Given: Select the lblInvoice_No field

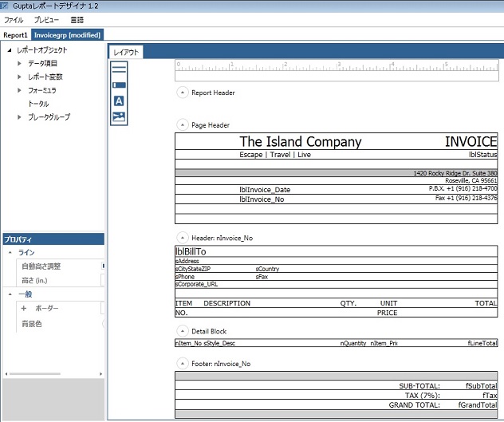Looking at the screenshot, I should 262,199.
